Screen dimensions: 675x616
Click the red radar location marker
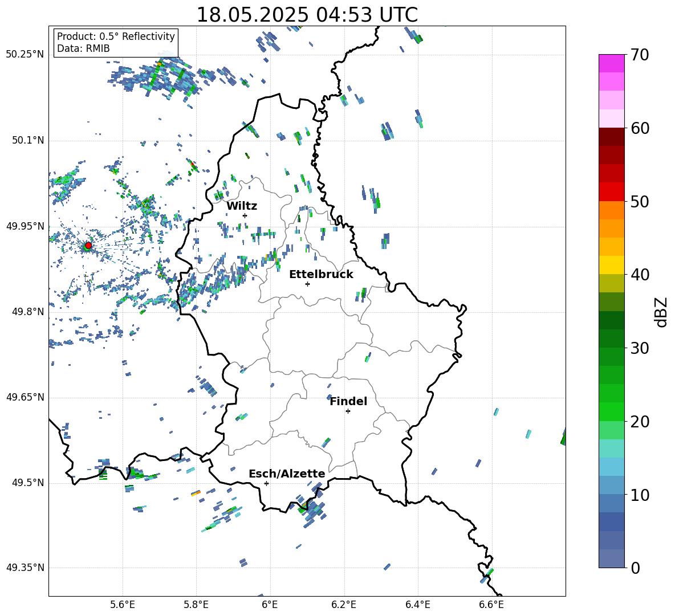[x=88, y=245]
